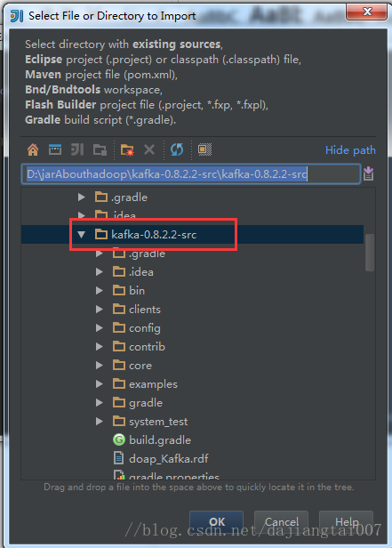Select the nested .idea folder name
Viewport: 392px width, 548px height.
[x=141, y=272]
